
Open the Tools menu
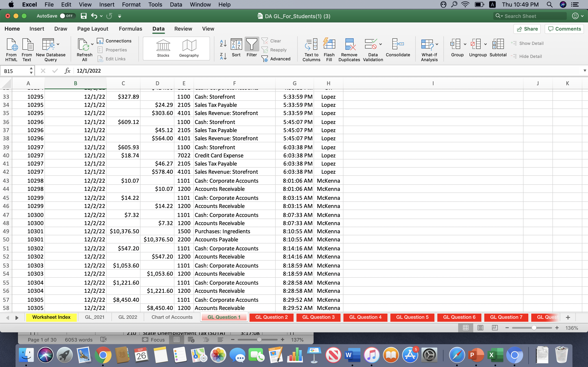[x=155, y=4]
